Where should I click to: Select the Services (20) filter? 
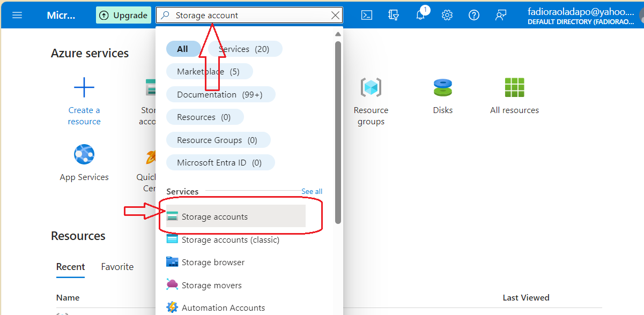point(245,49)
